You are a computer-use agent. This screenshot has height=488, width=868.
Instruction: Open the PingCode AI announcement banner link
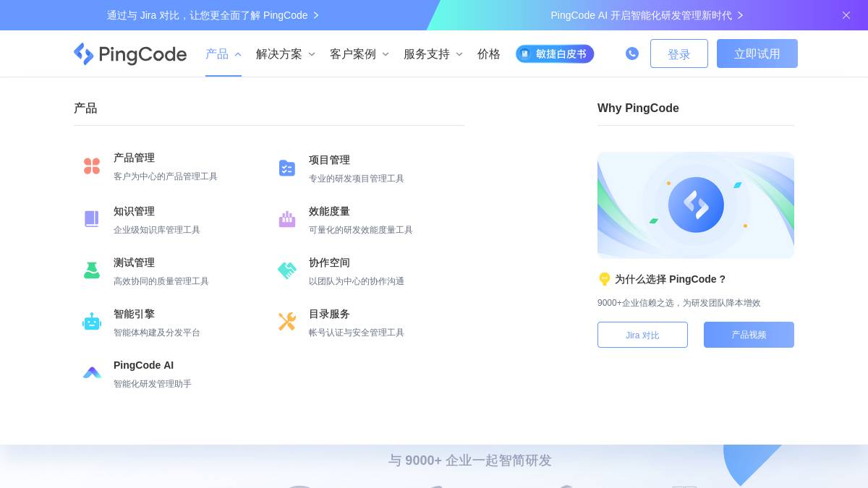644,14
